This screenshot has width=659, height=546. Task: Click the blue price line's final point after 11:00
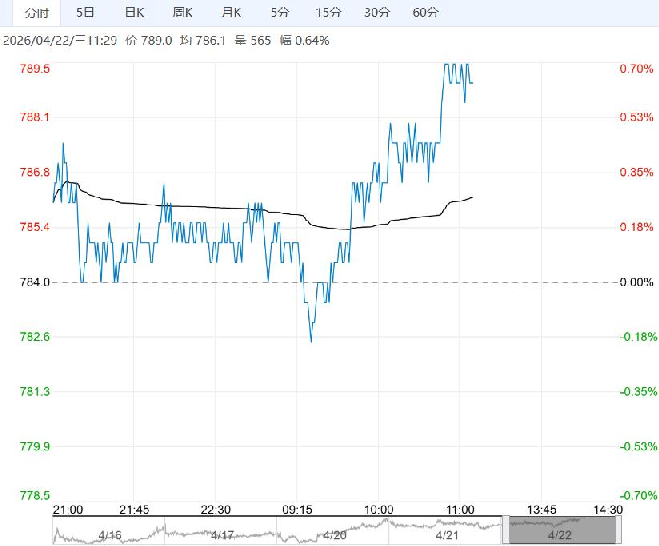click(x=472, y=83)
